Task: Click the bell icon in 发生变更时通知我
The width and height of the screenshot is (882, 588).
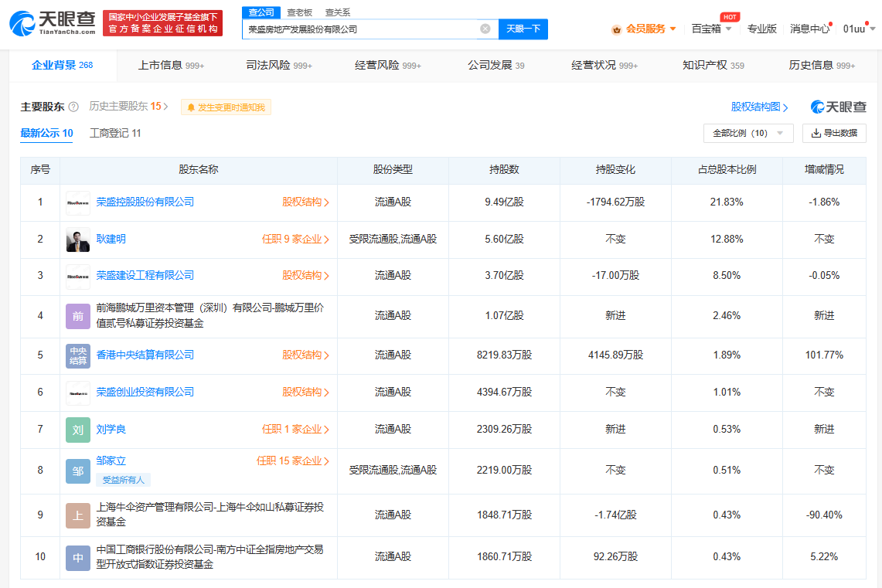Action: point(191,107)
